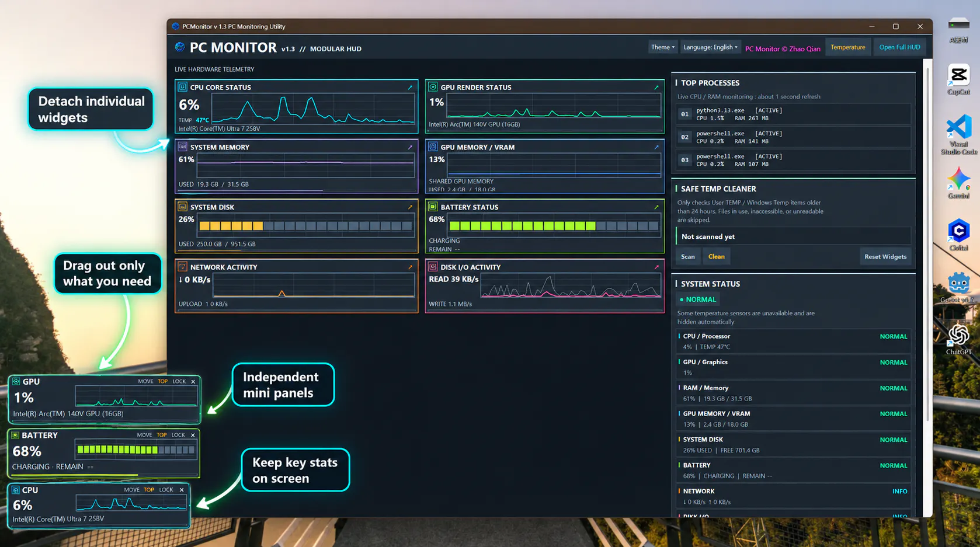
Task: Detach the CPU Core Status widget arrow
Action: pos(410,88)
